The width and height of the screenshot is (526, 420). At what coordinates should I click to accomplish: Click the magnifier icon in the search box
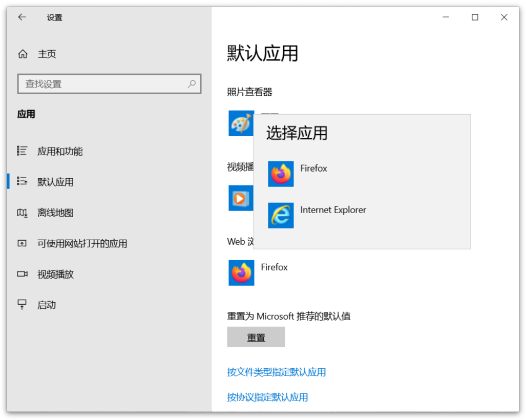(192, 83)
